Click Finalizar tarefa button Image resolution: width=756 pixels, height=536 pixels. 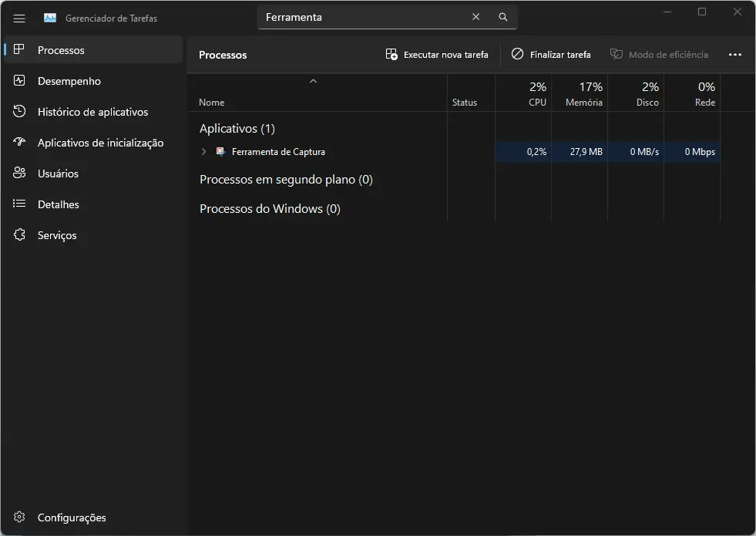pos(551,55)
